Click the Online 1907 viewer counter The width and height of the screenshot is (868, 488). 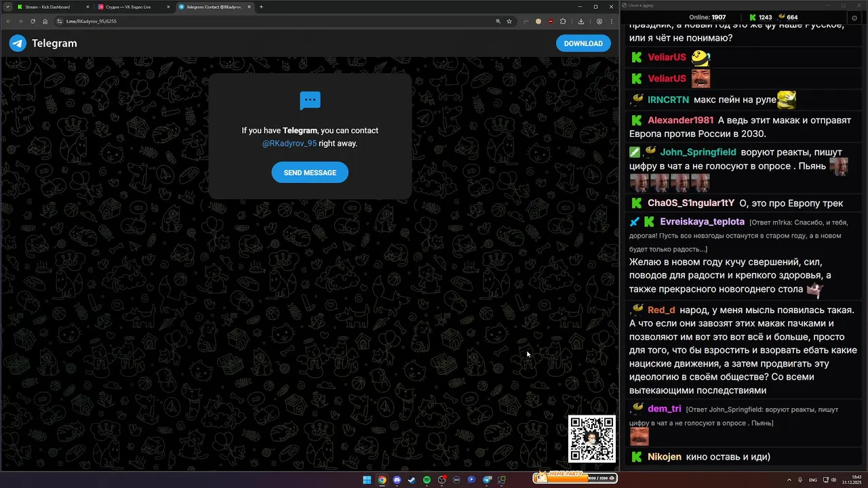[x=707, y=17]
